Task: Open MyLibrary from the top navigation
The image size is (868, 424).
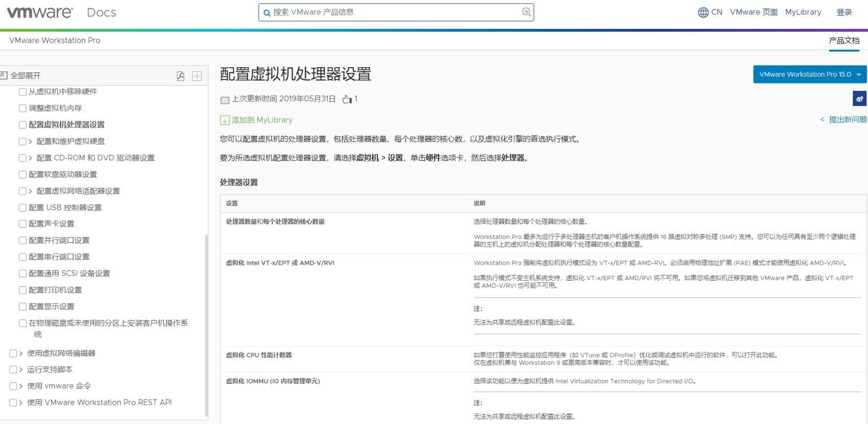Action: coord(802,12)
